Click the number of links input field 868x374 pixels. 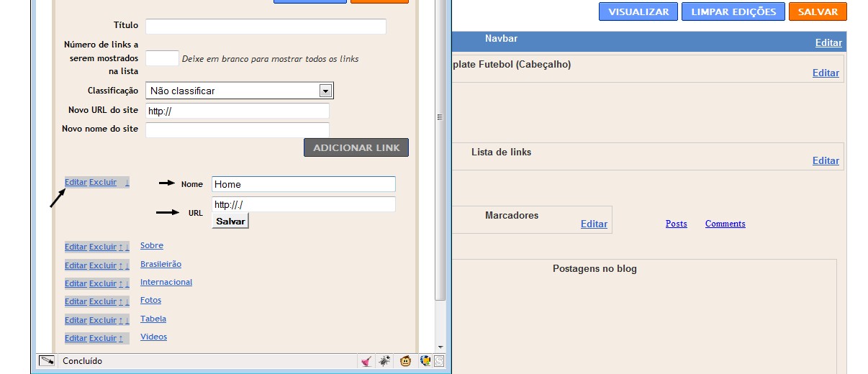click(x=162, y=58)
